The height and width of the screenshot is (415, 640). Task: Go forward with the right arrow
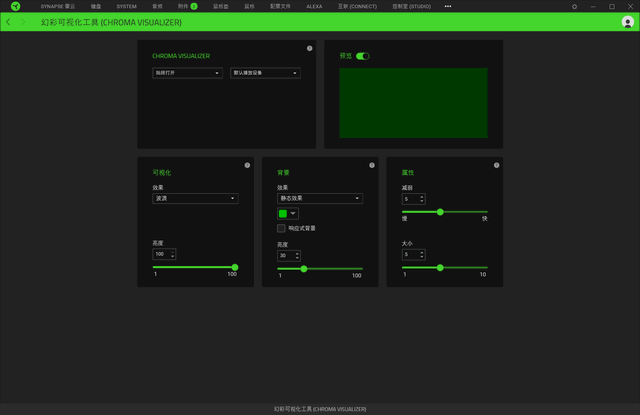coord(23,22)
